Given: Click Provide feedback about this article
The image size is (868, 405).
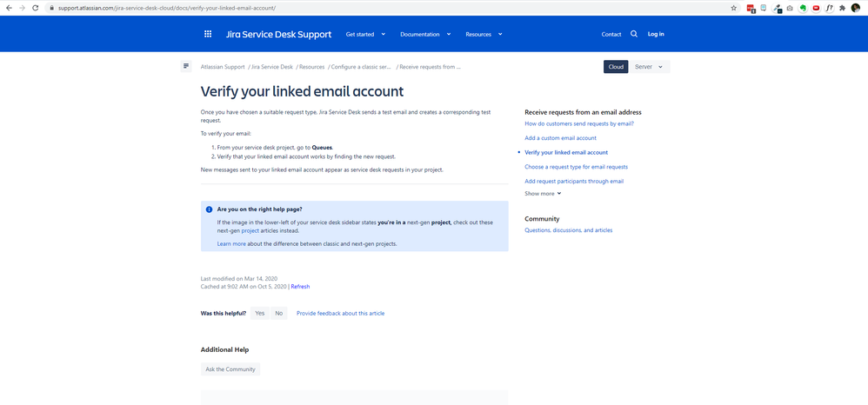Looking at the screenshot, I should click(340, 313).
